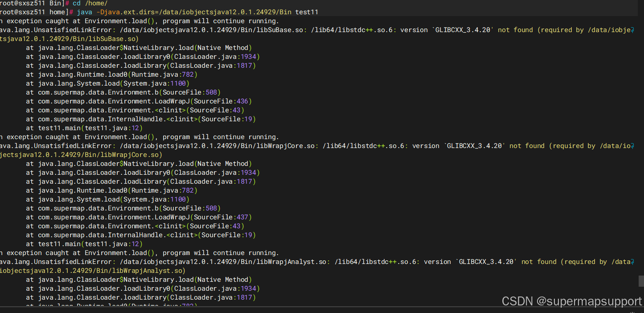644x313 pixels.
Task: Click the wrapped line ending 'Bin/libSuBase.so)'
Action: [69, 39]
